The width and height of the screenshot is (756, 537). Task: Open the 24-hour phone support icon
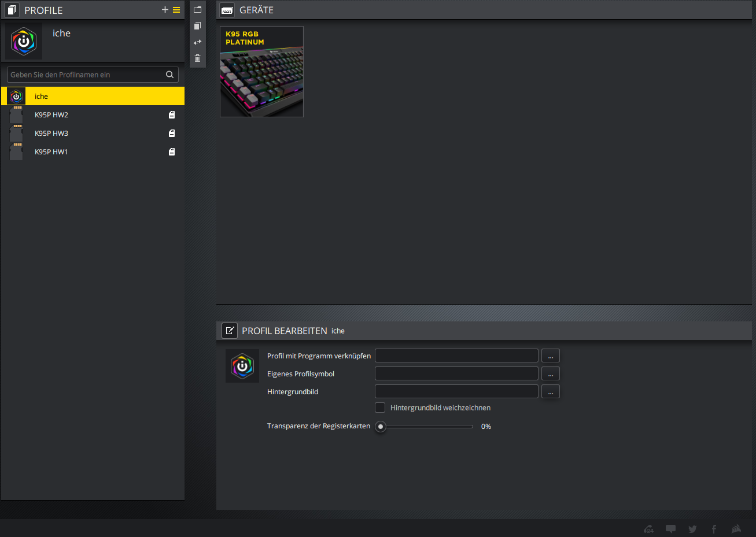649,529
